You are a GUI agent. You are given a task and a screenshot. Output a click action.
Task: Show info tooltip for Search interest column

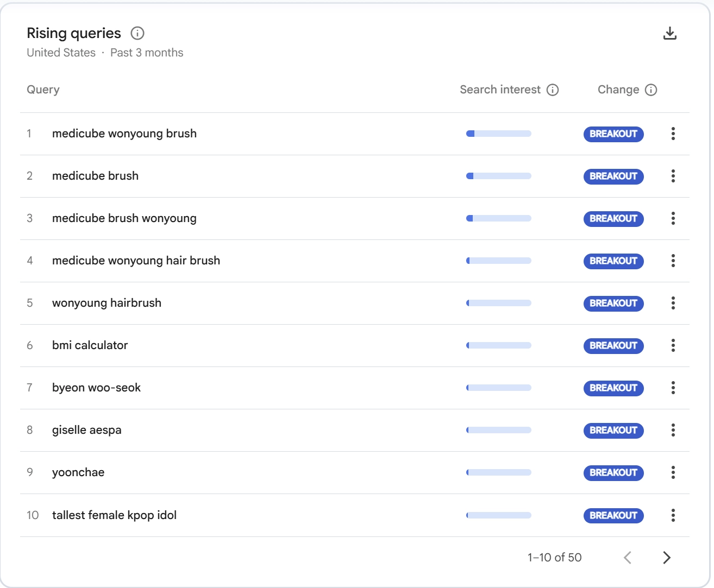pyautogui.click(x=553, y=90)
